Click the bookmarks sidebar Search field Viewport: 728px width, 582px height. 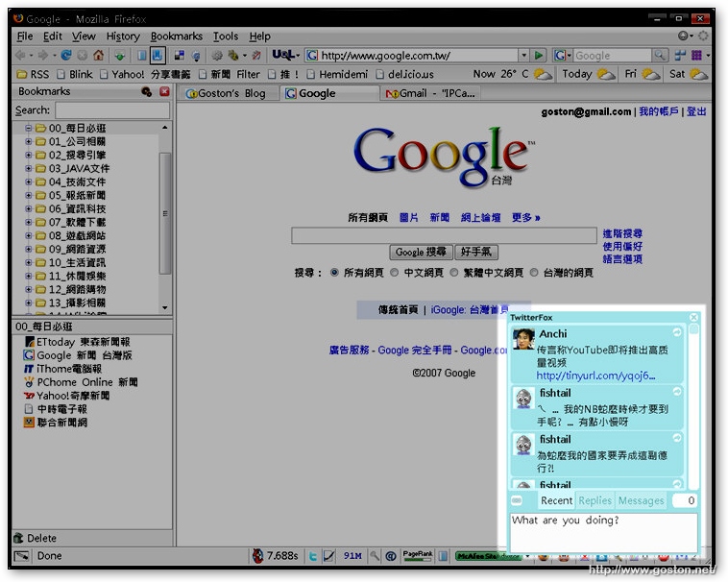(x=112, y=110)
